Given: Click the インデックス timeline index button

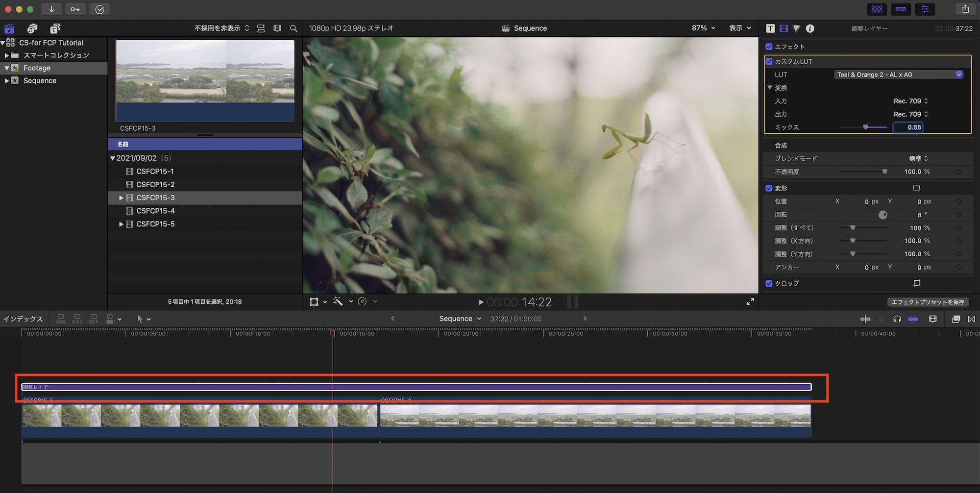Looking at the screenshot, I should (x=23, y=319).
